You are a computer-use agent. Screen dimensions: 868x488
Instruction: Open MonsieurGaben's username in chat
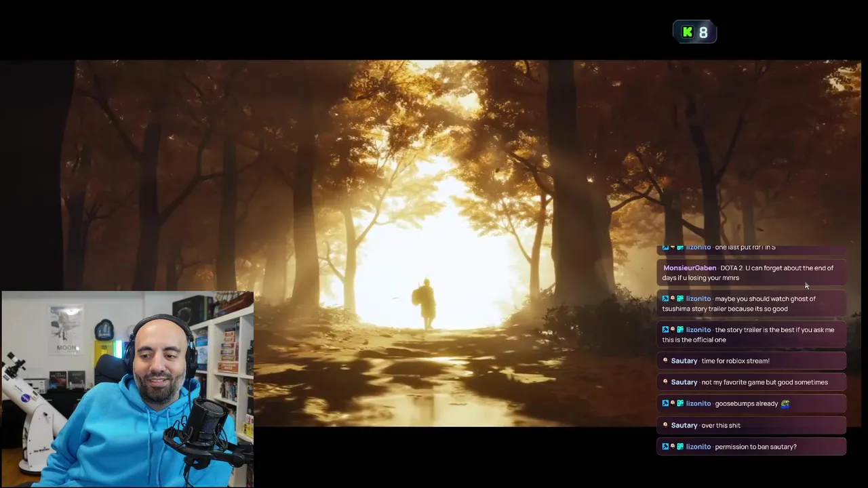click(x=690, y=268)
